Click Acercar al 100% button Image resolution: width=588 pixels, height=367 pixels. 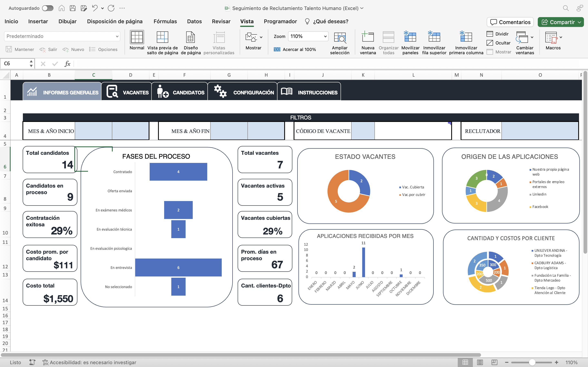click(295, 49)
